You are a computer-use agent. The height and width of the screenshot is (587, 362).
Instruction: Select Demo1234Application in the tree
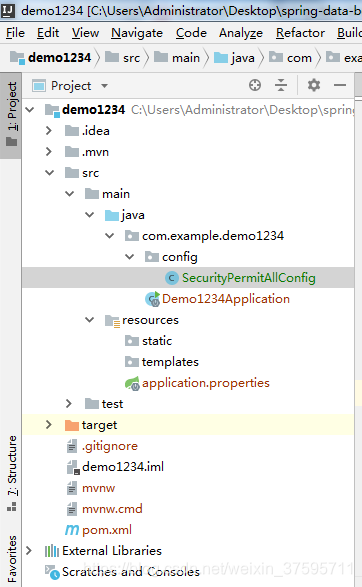pyautogui.click(x=226, y=299)
